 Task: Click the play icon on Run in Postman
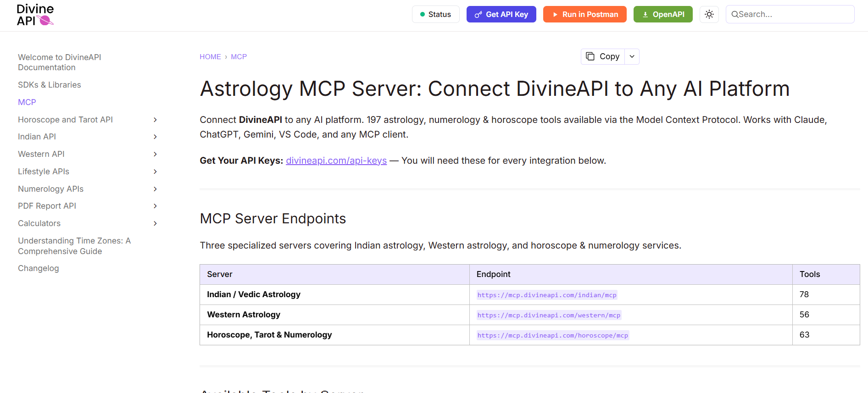pyautogui.click(x=555, y=15)
